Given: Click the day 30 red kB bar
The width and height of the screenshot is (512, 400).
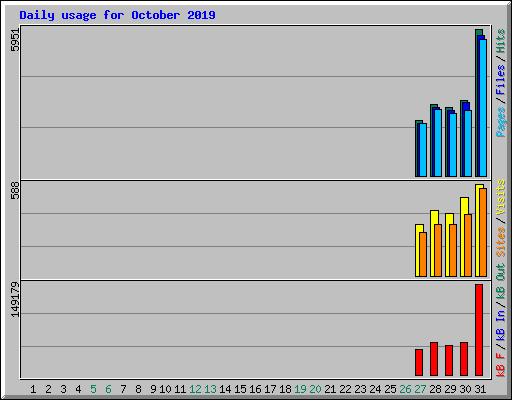Looking at the screenshot, I should click(464, 359).
